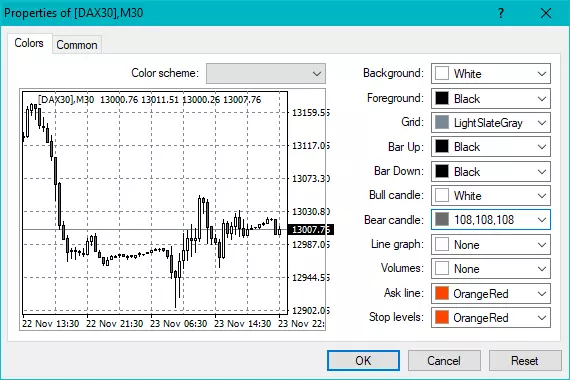The height and width of the screenshot is (380, 570).
Task: Close the Properties dialog
Action: tap(546, 13)
